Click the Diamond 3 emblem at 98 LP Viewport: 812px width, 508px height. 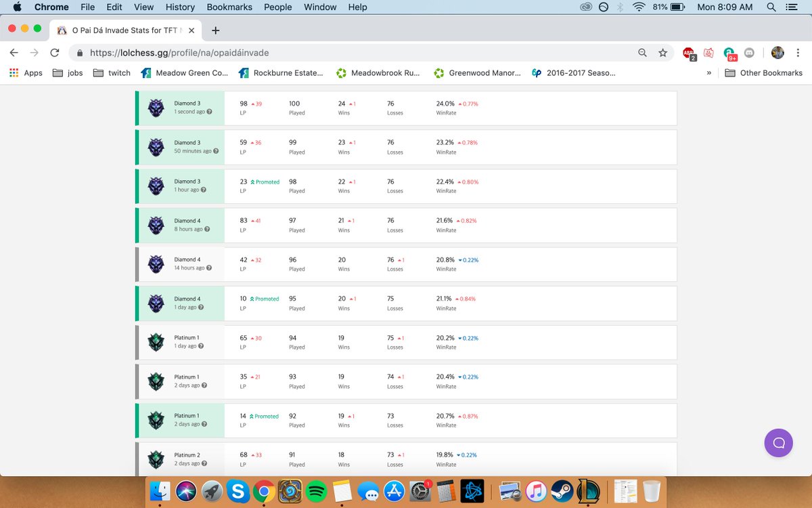click(156, 108)
